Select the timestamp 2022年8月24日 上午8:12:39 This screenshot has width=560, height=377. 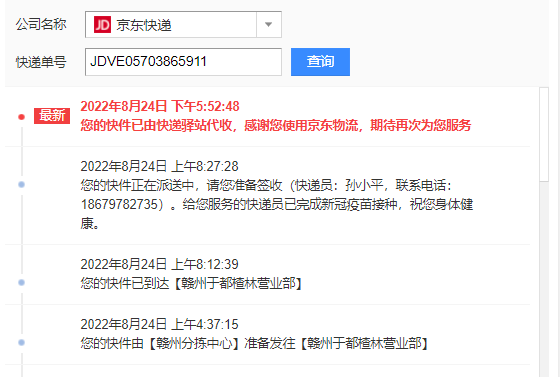[x=159, y=265]
